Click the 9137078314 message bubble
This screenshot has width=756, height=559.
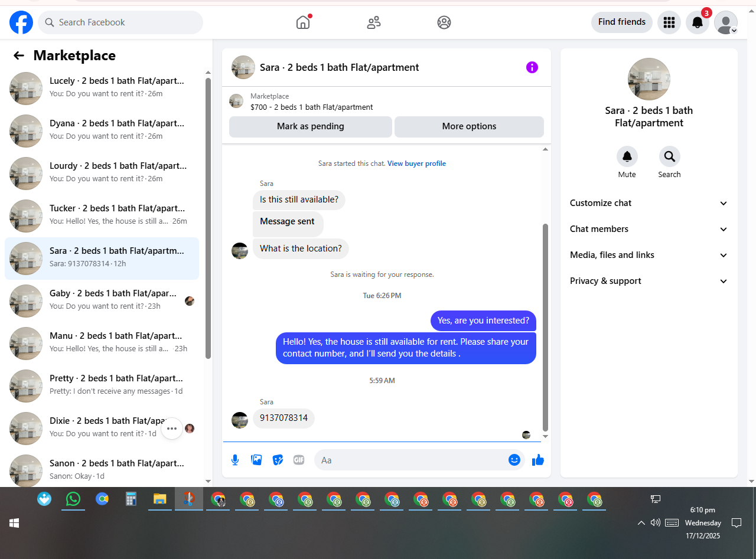tap(284, 418)
